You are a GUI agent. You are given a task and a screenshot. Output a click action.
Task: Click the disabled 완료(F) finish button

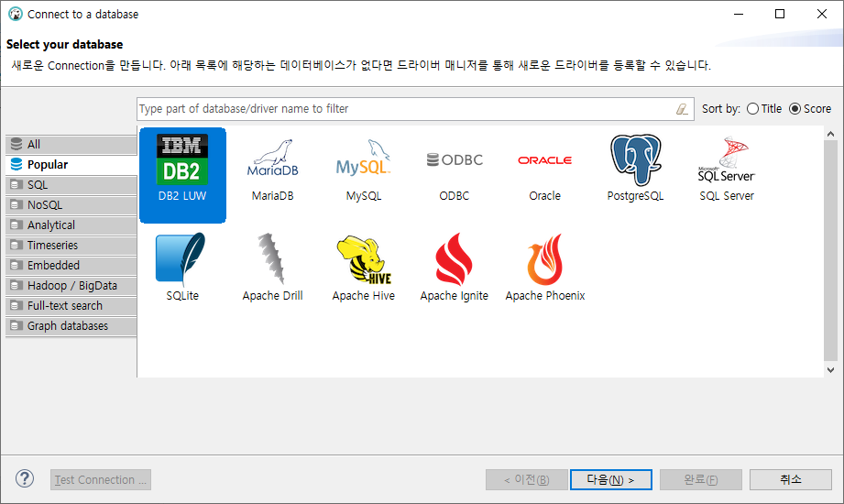701,480
